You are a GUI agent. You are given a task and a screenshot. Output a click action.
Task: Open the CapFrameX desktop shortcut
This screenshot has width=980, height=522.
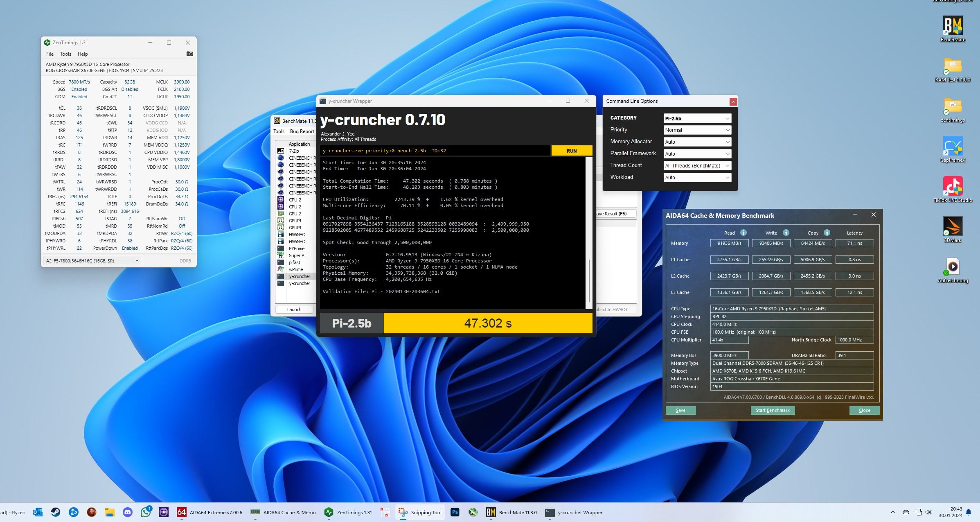point(953,149)
